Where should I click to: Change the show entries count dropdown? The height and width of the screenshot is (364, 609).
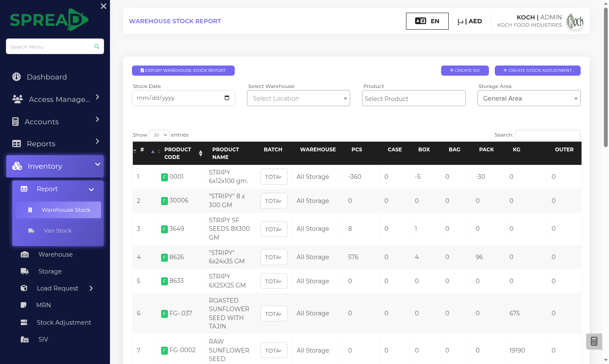pyautogui.click(x=159, y=135)
